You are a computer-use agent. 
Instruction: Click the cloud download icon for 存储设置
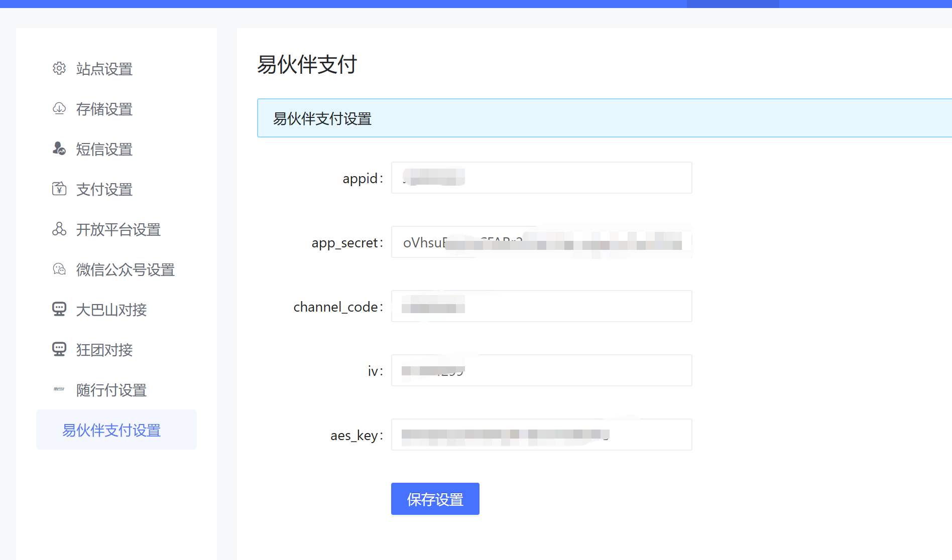point(59,108)
